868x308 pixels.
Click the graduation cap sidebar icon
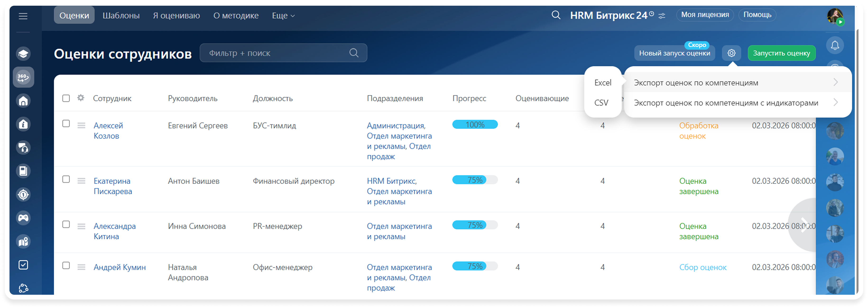[x=23, y=54]
